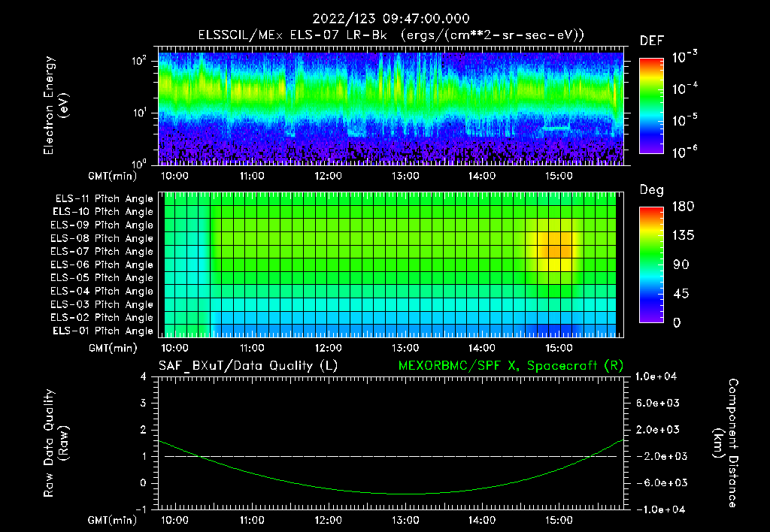Pick the Deg pitch angle color scale bar
This screenshot has height=532, width=770.
pos(651,265)
